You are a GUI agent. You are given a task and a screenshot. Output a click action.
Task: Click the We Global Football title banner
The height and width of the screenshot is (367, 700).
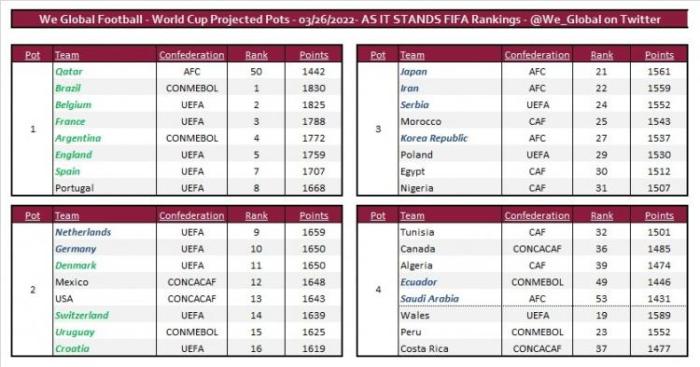pyautogui.click(x=350, y=19)
